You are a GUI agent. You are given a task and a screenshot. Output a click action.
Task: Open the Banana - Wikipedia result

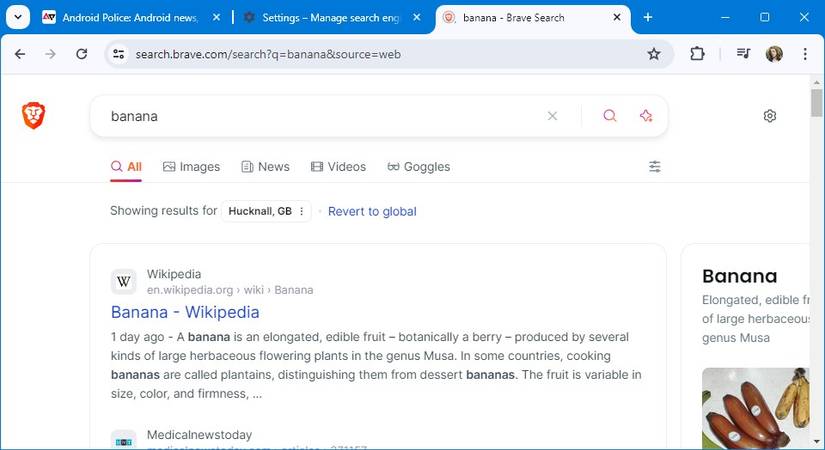pos(185,312)
